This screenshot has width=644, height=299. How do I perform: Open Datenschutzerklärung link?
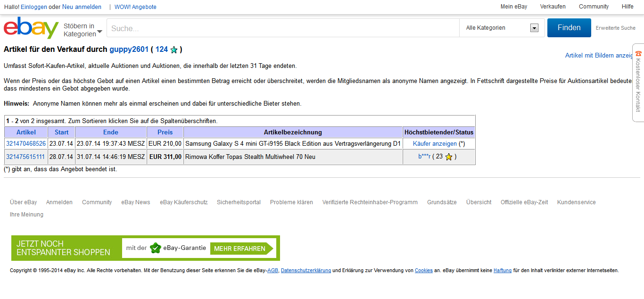tap(306, 271)
